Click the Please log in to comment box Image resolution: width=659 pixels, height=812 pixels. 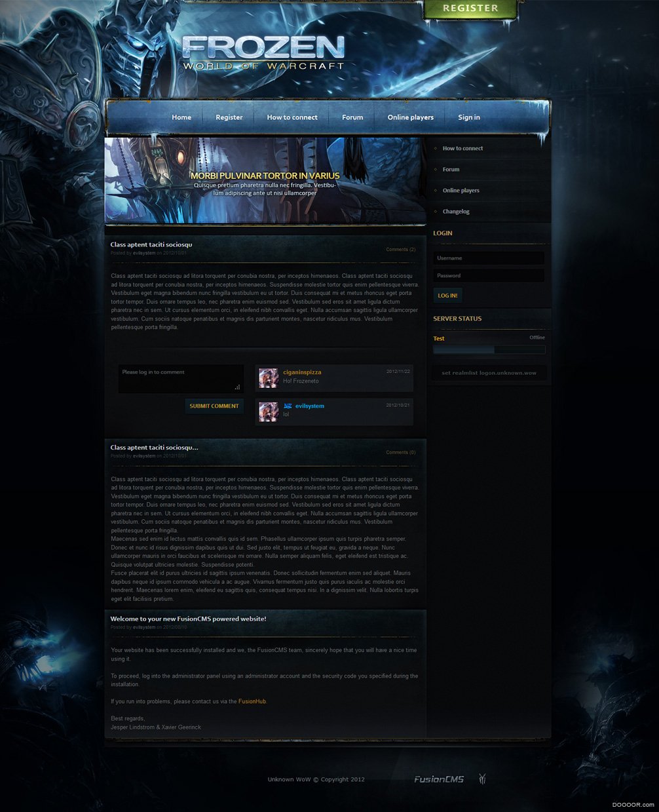click(x=181, y=379)
